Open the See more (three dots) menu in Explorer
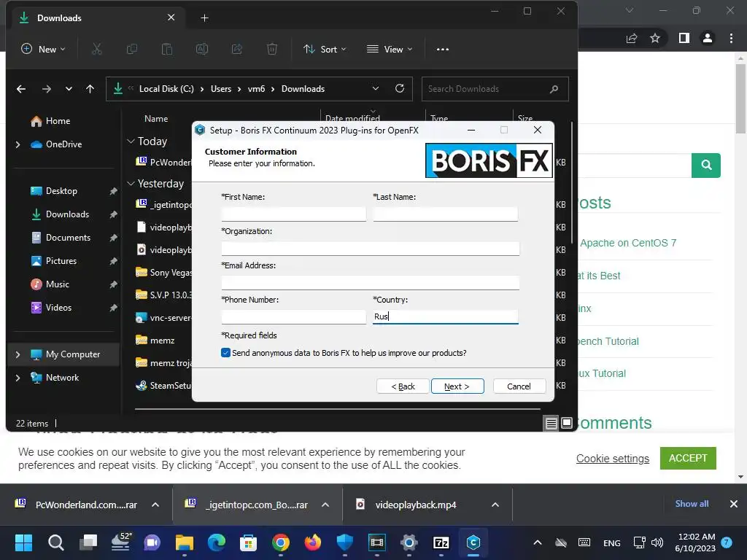 click(x=443, y=49)
